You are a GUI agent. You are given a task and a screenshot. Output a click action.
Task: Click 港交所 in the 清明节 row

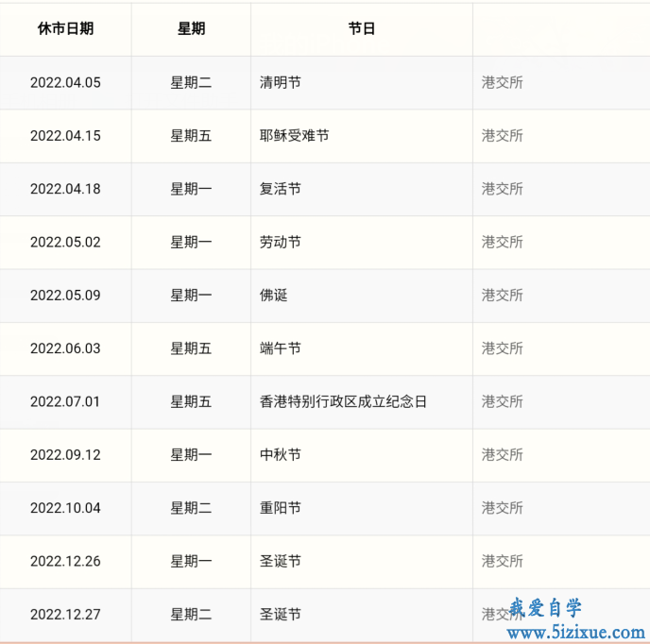point(503,82)
